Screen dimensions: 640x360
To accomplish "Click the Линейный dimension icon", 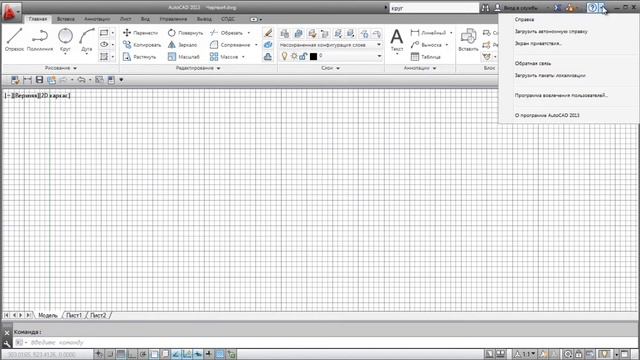I will 415,33.
